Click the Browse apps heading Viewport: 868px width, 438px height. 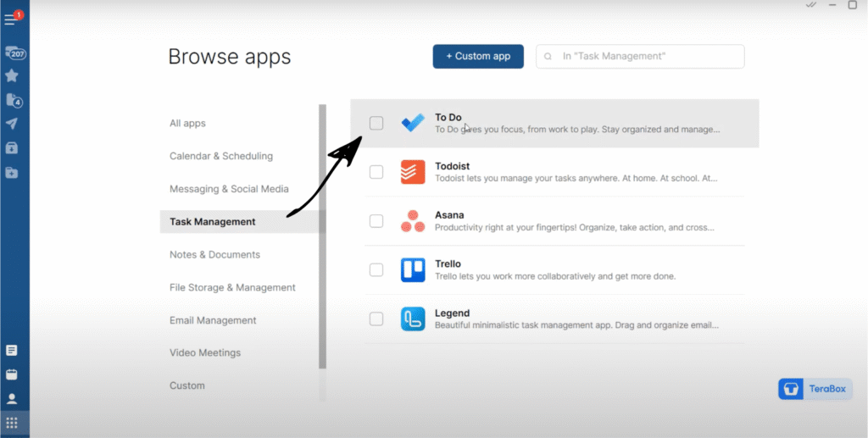(229, 57)
